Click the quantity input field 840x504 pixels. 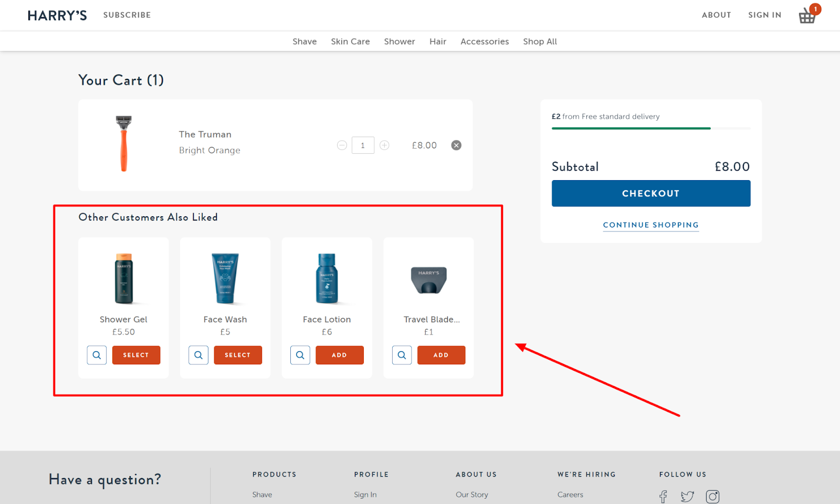click(363, 145)
